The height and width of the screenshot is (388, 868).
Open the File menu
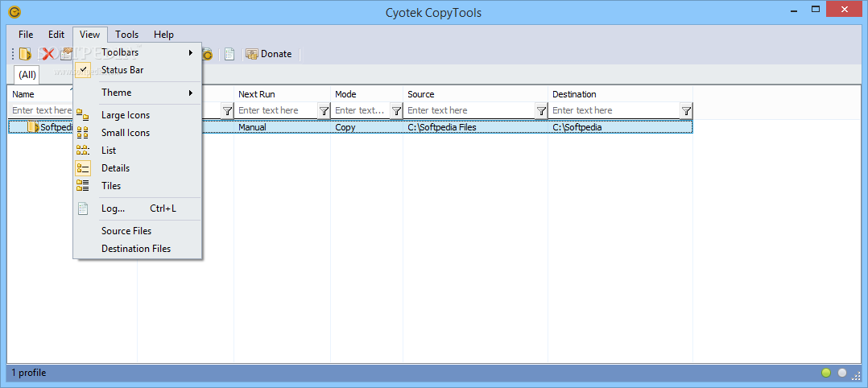click(26, 35)
